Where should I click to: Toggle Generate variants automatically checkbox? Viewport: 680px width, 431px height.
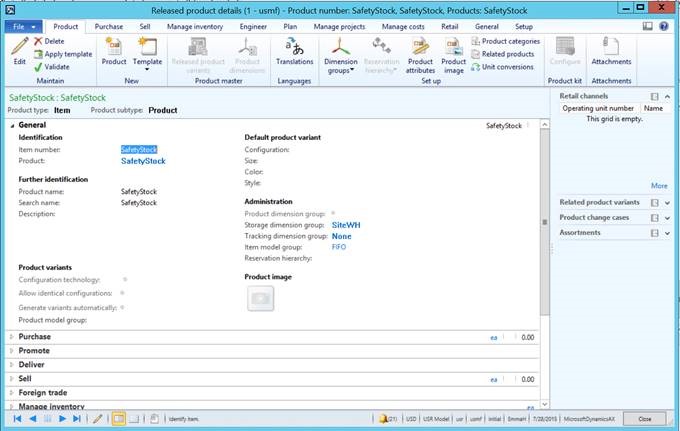[122, 307]
